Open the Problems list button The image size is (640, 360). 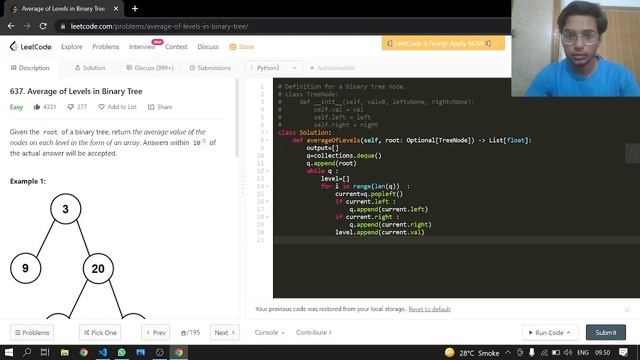(x=32, y=333)
